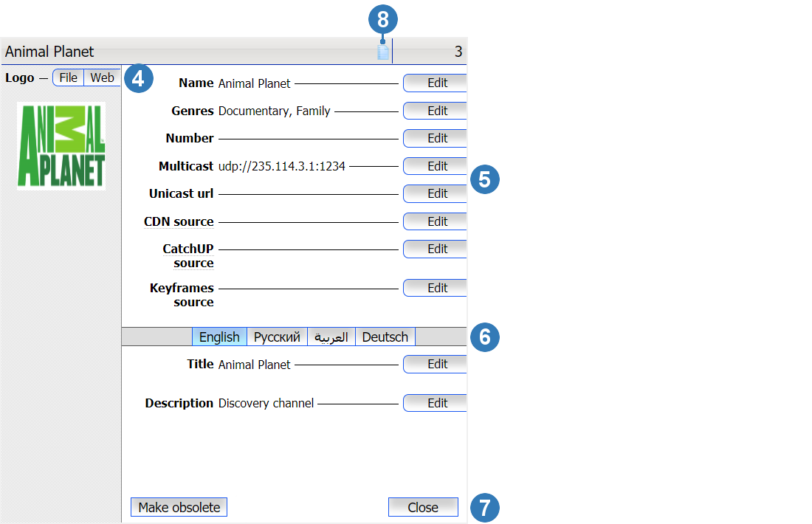Switch to the Deutsch language tab

(385, 337)
